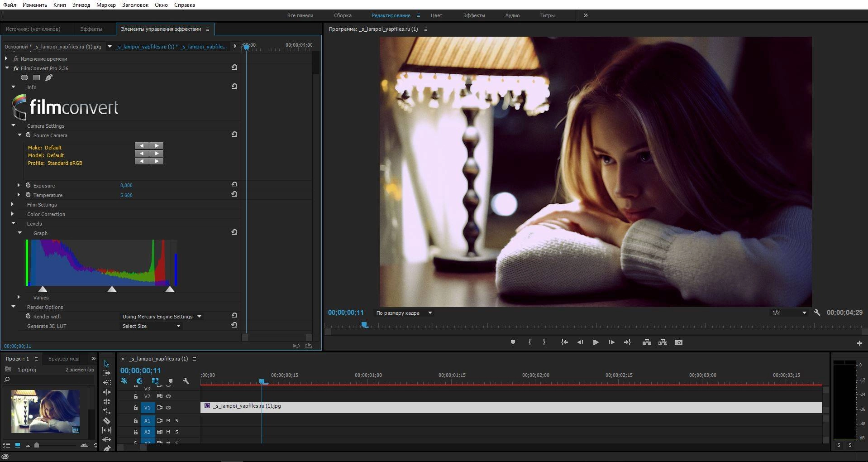Viewport: 868px width, 462px height.
Task: Go to Out point
Action: pyautogui.click(x=627, y=342)
